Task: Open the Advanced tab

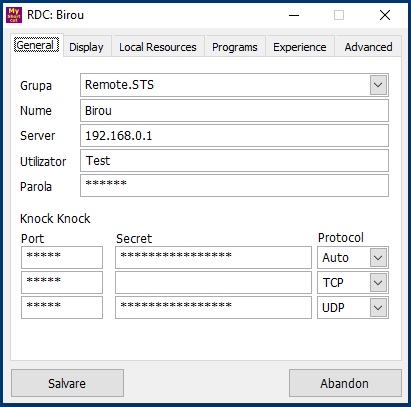Action: [368, 47]
